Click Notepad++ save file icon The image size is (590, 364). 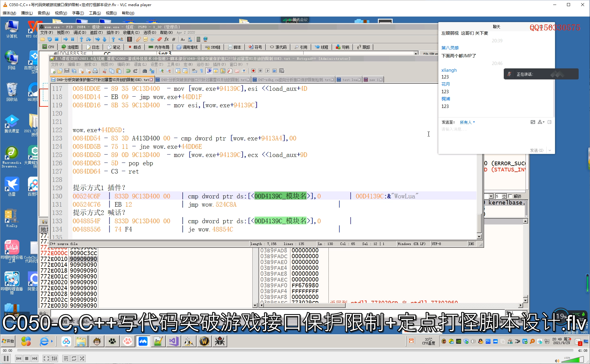pyautogui.click(x=67, y=71)
